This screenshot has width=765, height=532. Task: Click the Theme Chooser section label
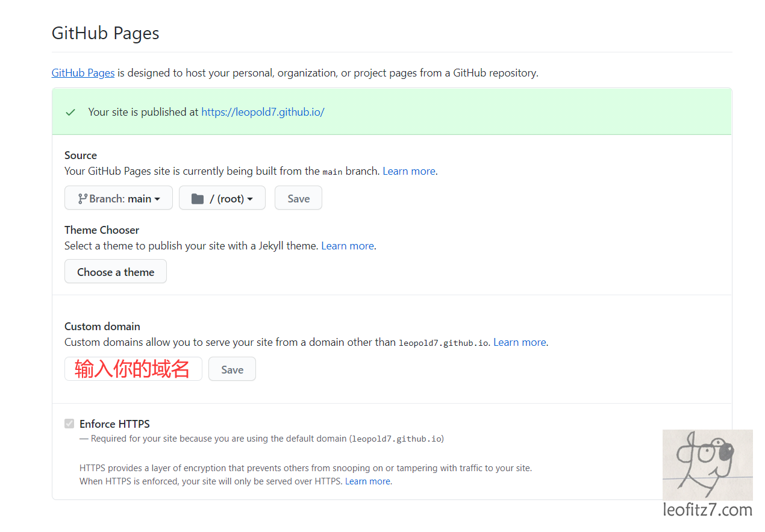click(102, 230)
